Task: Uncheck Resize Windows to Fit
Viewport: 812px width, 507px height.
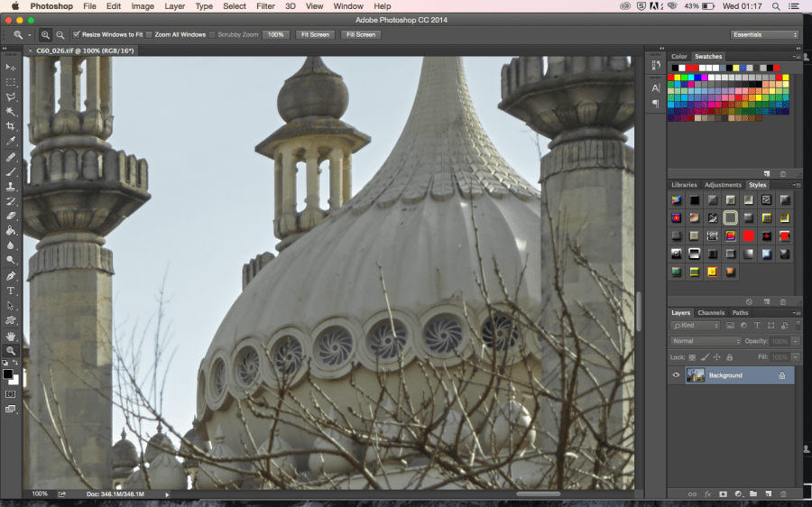Action: 77,34
